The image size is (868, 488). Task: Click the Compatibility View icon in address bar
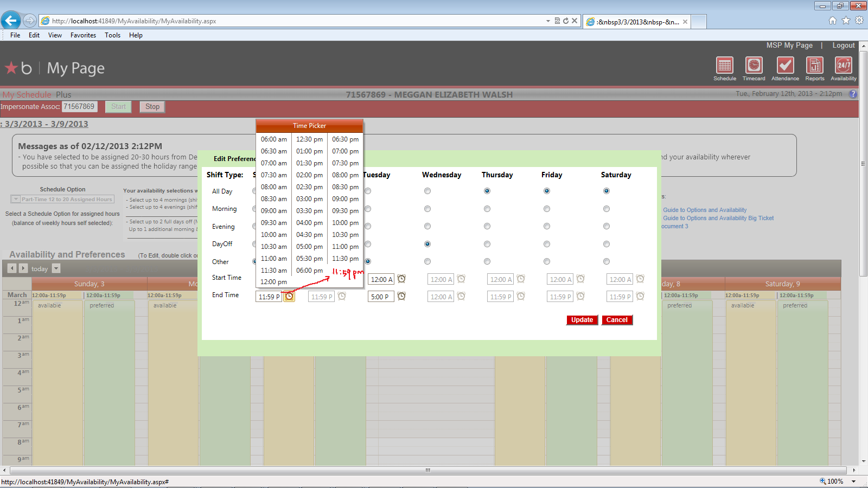(557, 21)
